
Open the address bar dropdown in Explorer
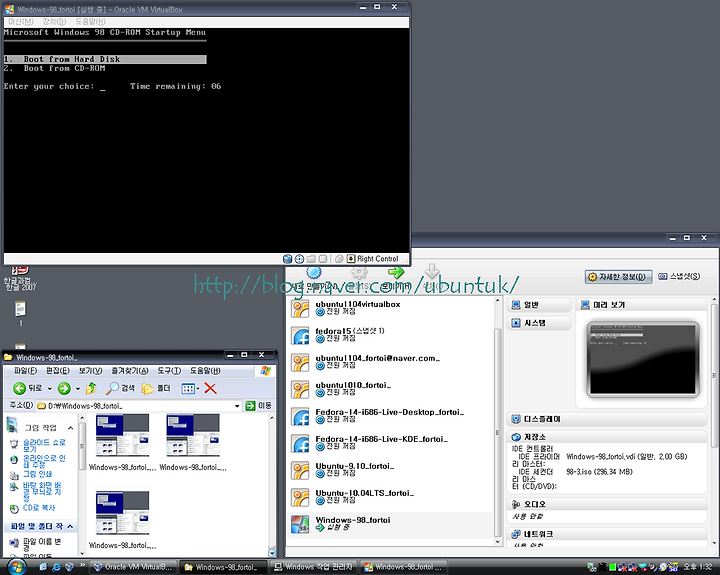[237, 406]
